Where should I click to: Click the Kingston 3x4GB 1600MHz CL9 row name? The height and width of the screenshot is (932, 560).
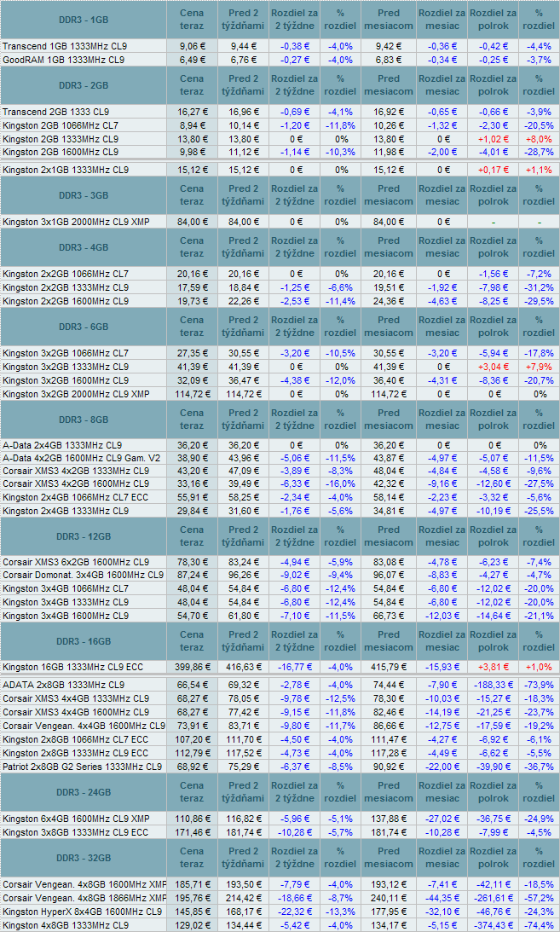click(x=66, y=616)
